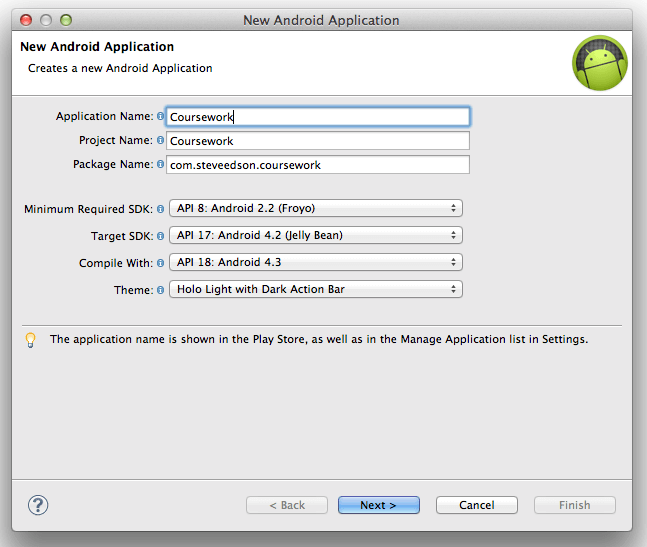Image resolution: width=647 pixels, height=547 pixels.
Task: Click the info icon beside Minimum Required SDK
Action: point(161,209)
